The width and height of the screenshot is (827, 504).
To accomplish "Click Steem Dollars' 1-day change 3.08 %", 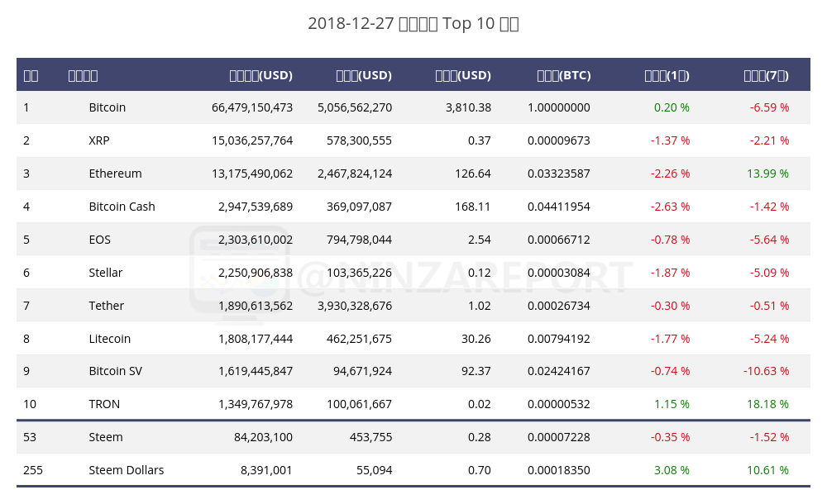I will point(672,470).
